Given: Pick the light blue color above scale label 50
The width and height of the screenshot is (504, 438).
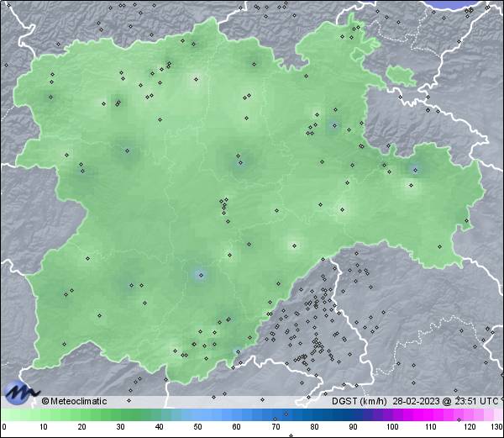Looking at the screenshot, I should 197,415.
